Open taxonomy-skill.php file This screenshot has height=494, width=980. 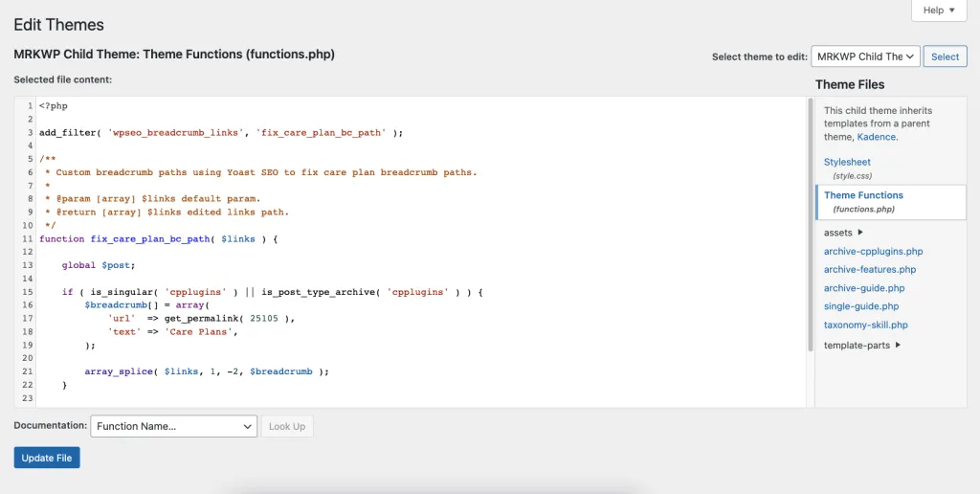tap(865, 326)
